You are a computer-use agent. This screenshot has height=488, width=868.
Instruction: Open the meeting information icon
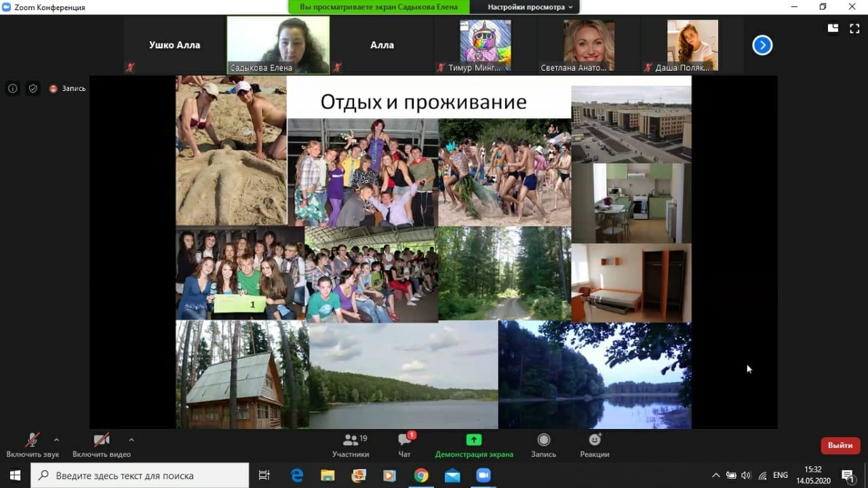[x=12, y=88]
